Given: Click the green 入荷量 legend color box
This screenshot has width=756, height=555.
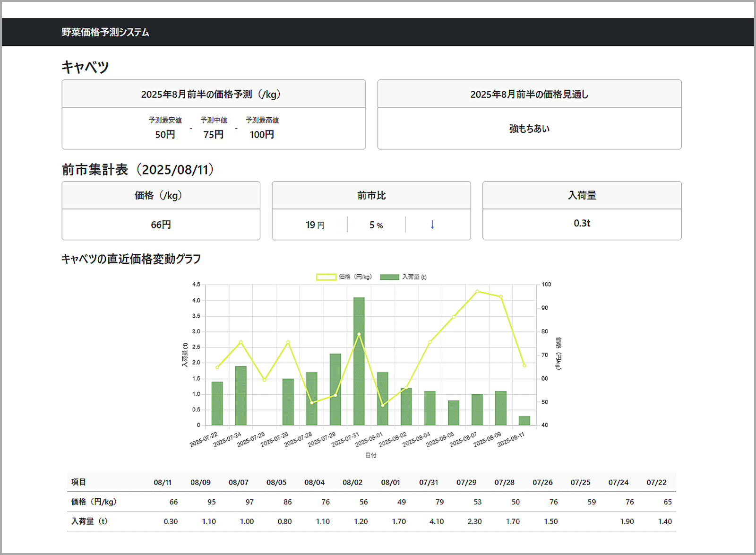Looking at the screenshot, I should point(389,277).
